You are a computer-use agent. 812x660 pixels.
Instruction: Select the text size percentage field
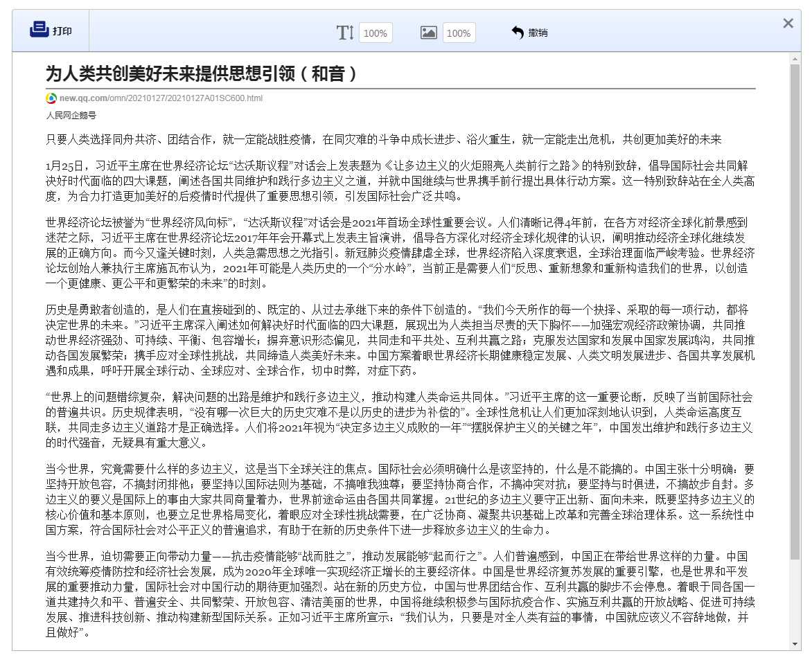pos(375,33)
